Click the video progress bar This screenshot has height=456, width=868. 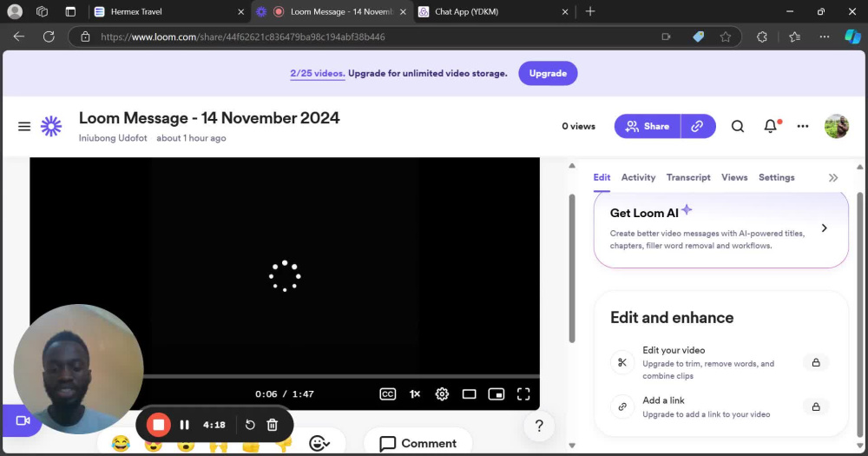[341, 376]
